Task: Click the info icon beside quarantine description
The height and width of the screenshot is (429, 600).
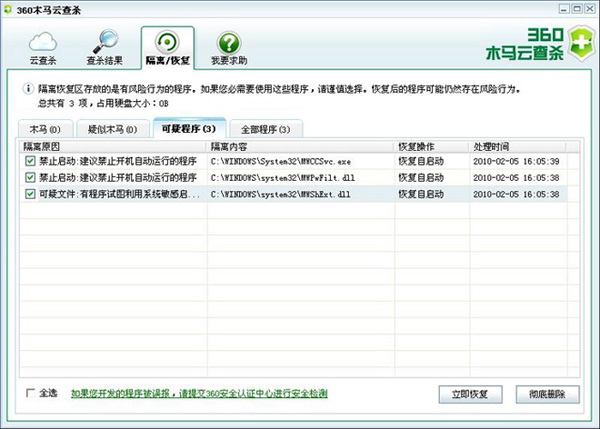Action: tap(27, 89)
